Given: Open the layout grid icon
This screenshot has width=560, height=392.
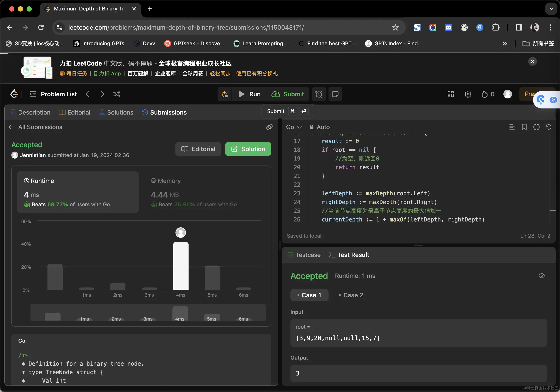Looking at the screenshot, I should 450,94.
